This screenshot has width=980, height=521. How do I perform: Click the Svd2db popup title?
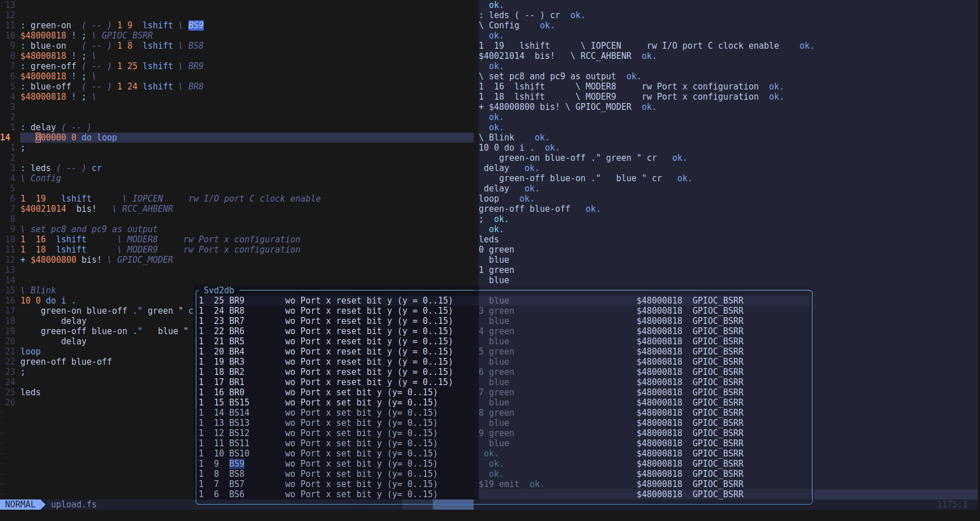218,291
